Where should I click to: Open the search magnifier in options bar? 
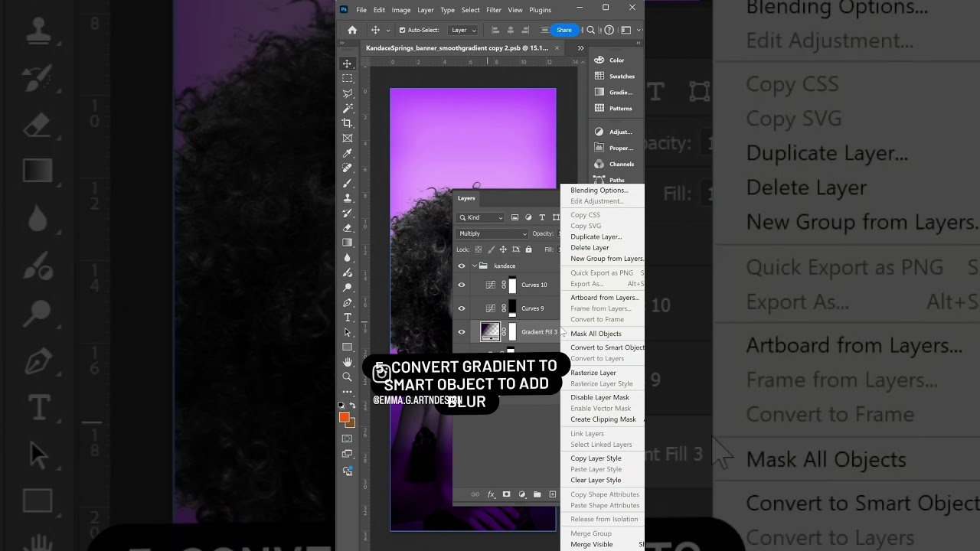click(x=591, y=30)
